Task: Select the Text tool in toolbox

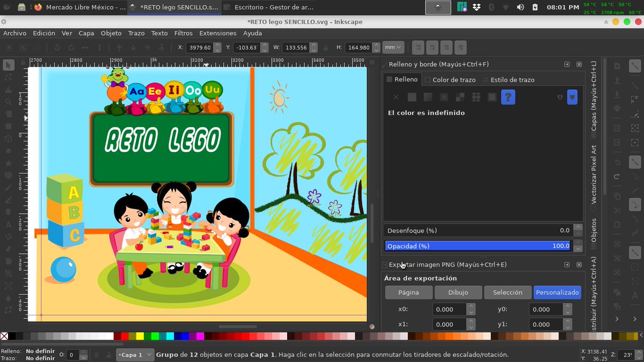Action: 8,225
